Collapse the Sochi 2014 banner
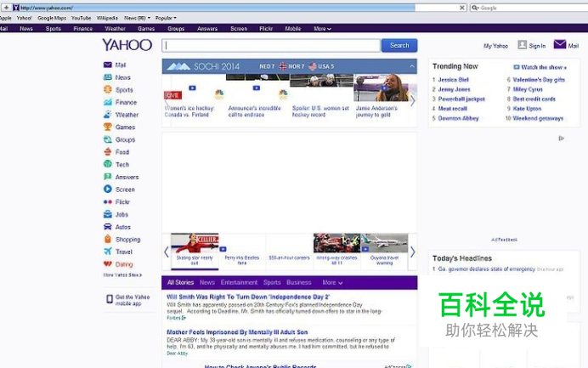 (x=412, y=66)
